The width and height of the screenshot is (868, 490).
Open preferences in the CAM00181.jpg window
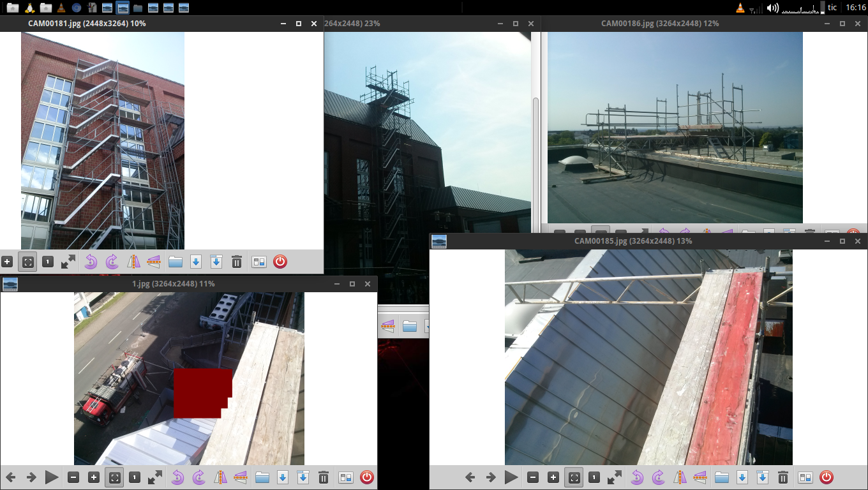click(258, 262)
